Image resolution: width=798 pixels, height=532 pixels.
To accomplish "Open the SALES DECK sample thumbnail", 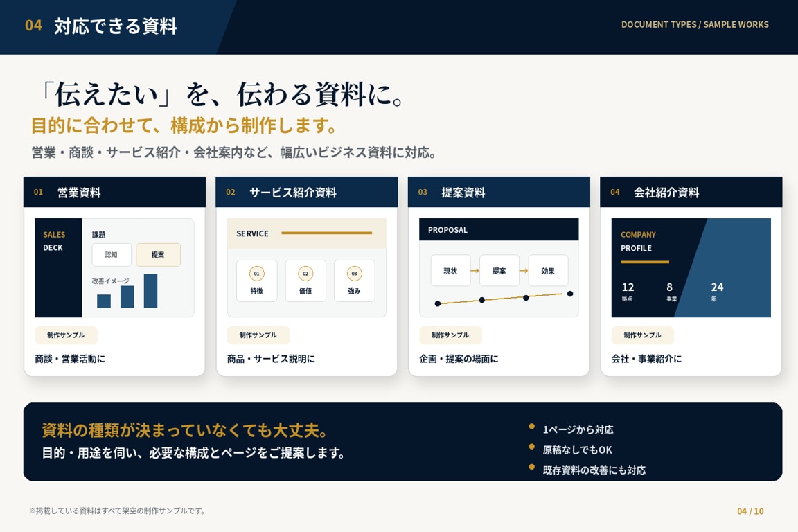I will coord(114,268).
